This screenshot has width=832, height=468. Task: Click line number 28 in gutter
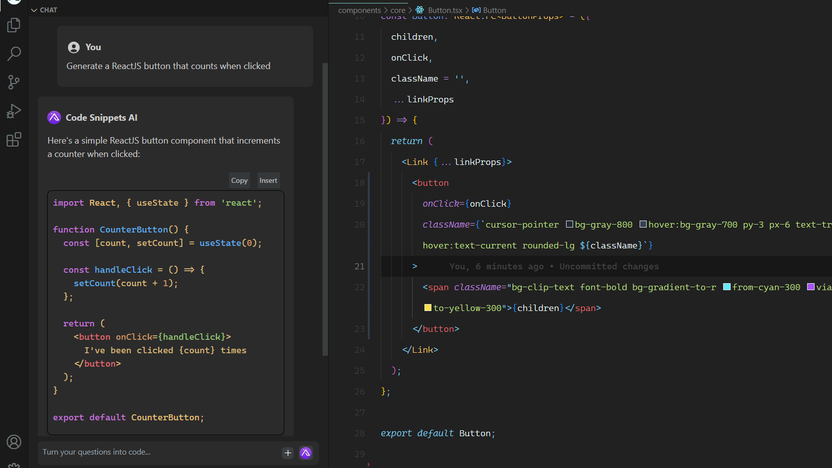(359, 433)
